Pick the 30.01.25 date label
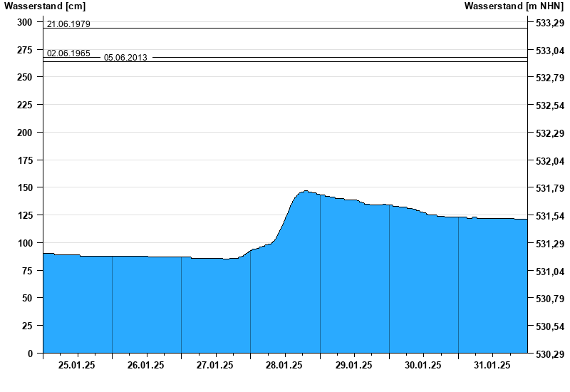 pyautogui.click(x=423, y=366)
